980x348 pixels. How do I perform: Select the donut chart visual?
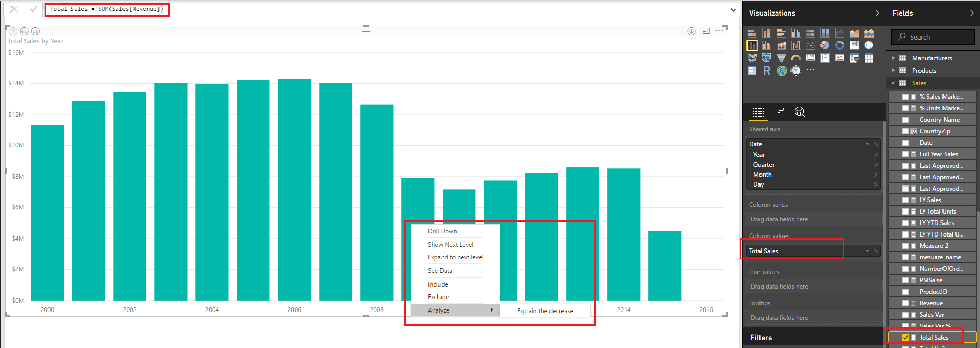tap(840, 45)
